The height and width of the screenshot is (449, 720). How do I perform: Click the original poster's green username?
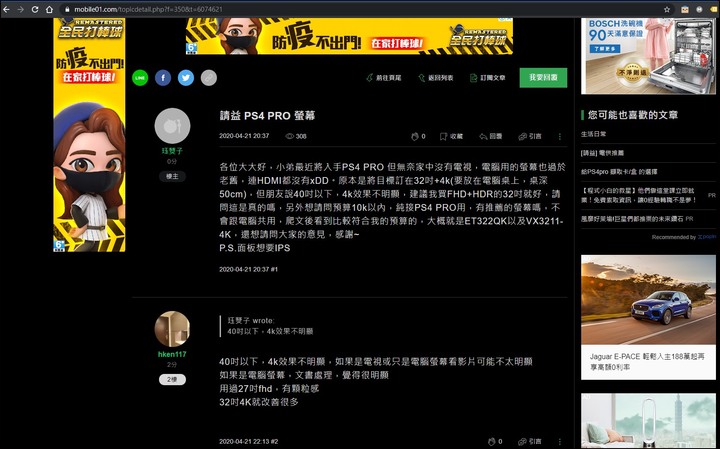click(172, 151)
